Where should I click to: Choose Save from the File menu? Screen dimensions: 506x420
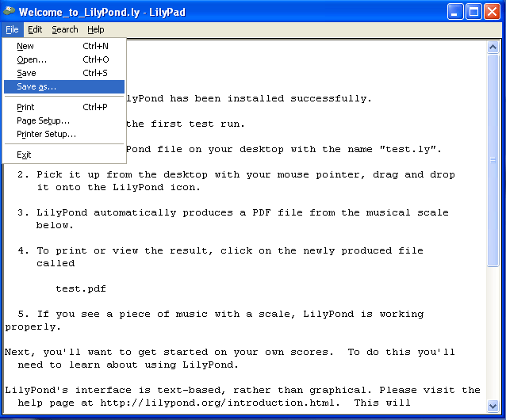tap(64, 73)
